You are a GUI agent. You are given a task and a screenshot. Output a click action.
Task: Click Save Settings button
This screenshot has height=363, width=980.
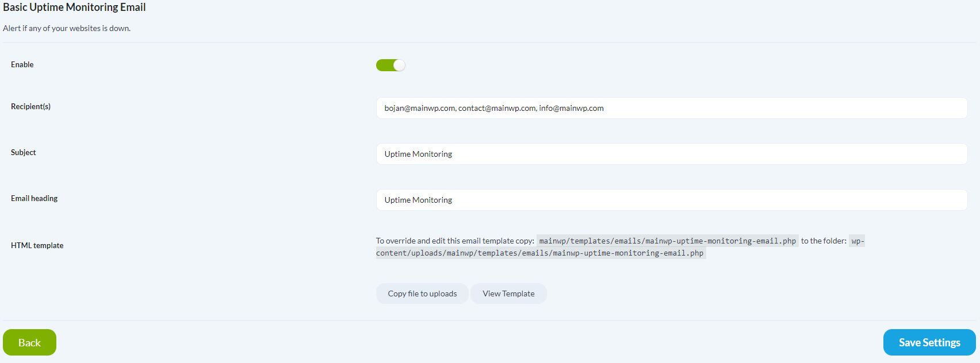tap(929, 342)
